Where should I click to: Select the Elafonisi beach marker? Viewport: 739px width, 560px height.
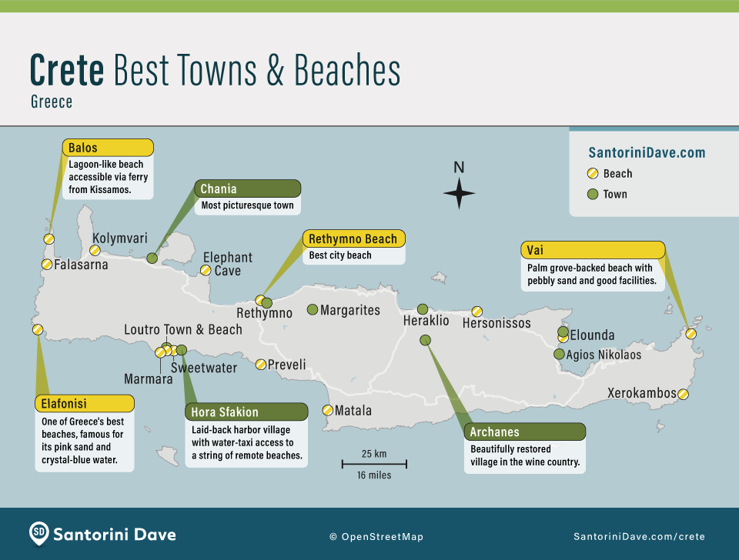[x=38, y=329]
